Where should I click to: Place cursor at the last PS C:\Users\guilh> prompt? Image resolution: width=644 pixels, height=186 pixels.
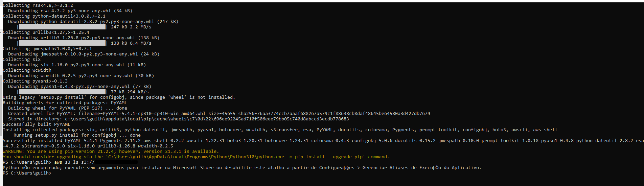(27, 173)
